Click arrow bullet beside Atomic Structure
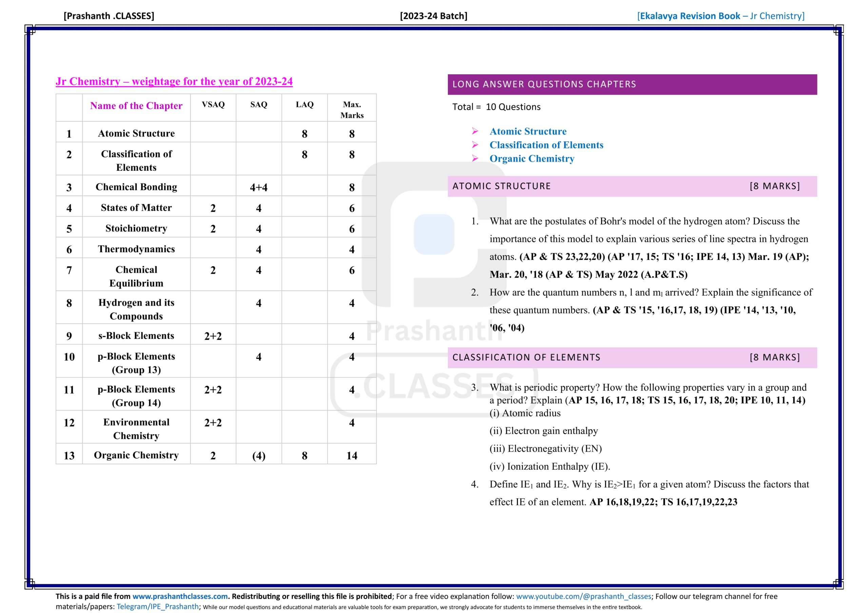This screenshot has width=868, height=614. click(x=475, y=131)
